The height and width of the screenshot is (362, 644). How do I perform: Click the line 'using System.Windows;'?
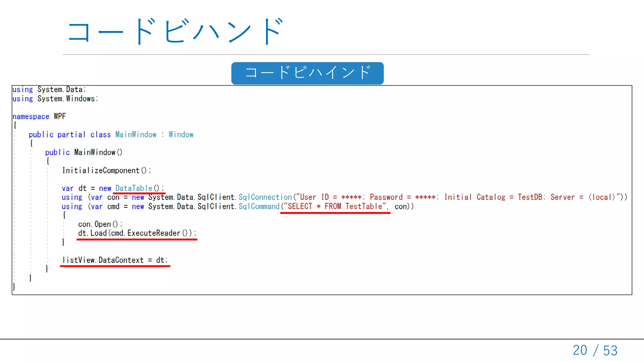coord(55,99)
